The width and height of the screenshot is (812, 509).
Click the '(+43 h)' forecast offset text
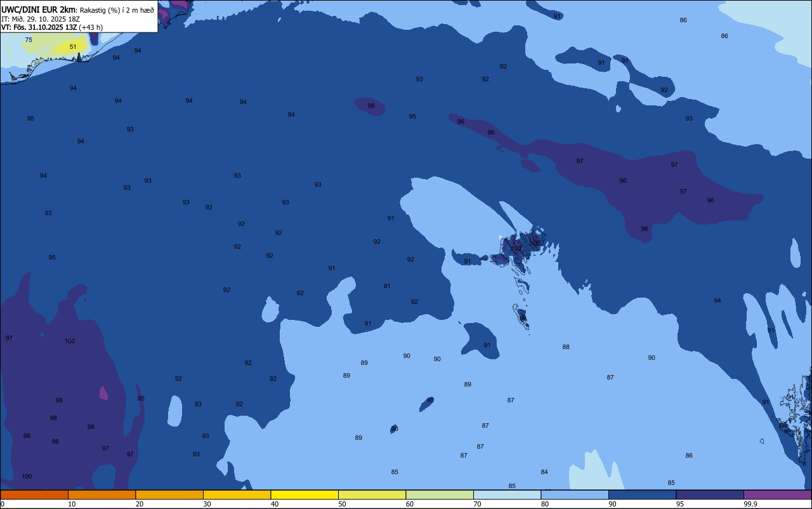pyautogui.click(x=91, y=27)
